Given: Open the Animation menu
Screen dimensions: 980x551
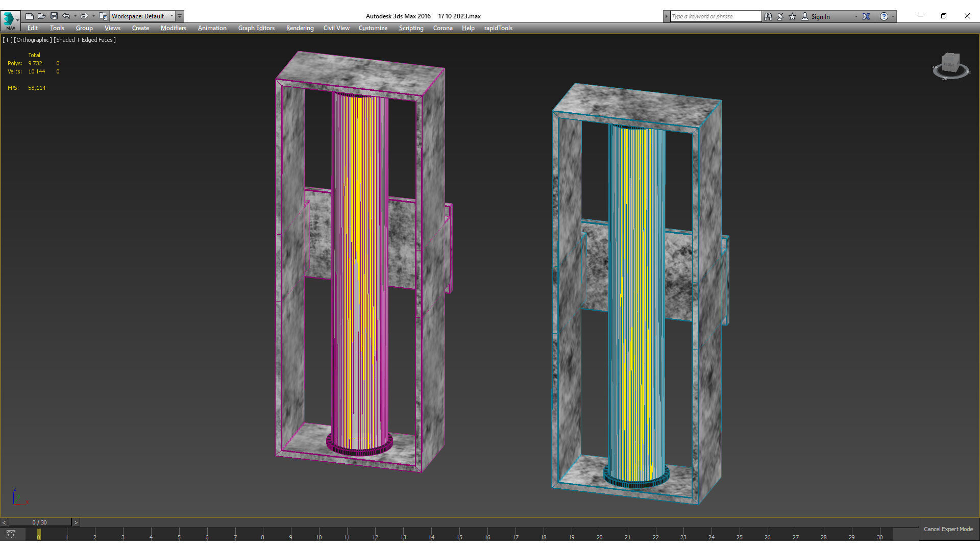Looking at the screenshot, I should click(212, 28).
